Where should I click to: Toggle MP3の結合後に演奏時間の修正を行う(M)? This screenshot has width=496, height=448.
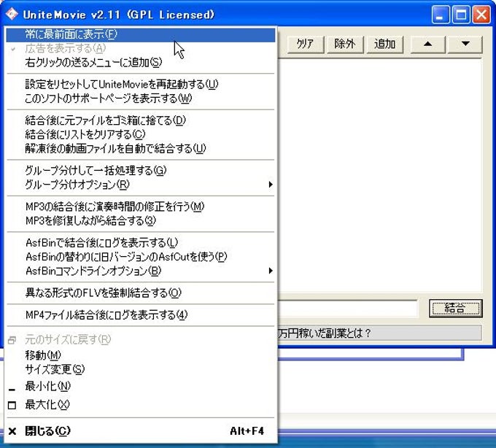tap(141, 207)
